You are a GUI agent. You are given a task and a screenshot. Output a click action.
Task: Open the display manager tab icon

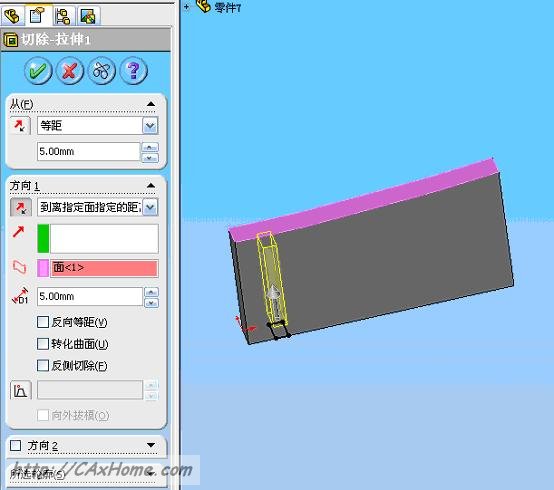click(x=88, y=16)
